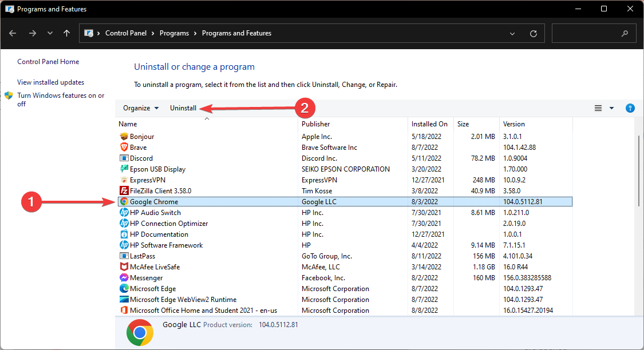Viewport: 644px width, 350px height.
Task: Click the Brave browser icon in list
Action: click(x=124, y=148)
